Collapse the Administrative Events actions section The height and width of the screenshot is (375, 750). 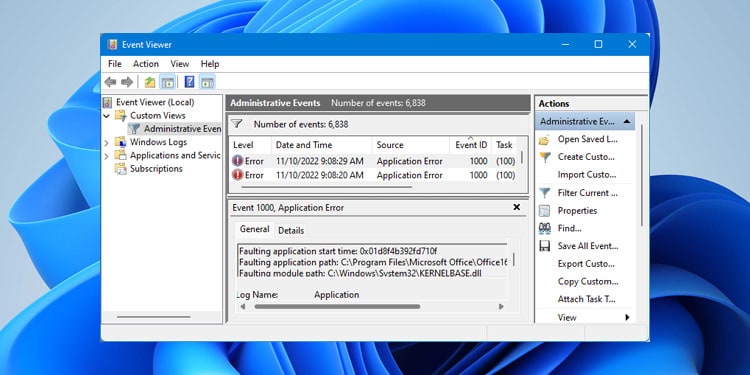pos(627,121)
